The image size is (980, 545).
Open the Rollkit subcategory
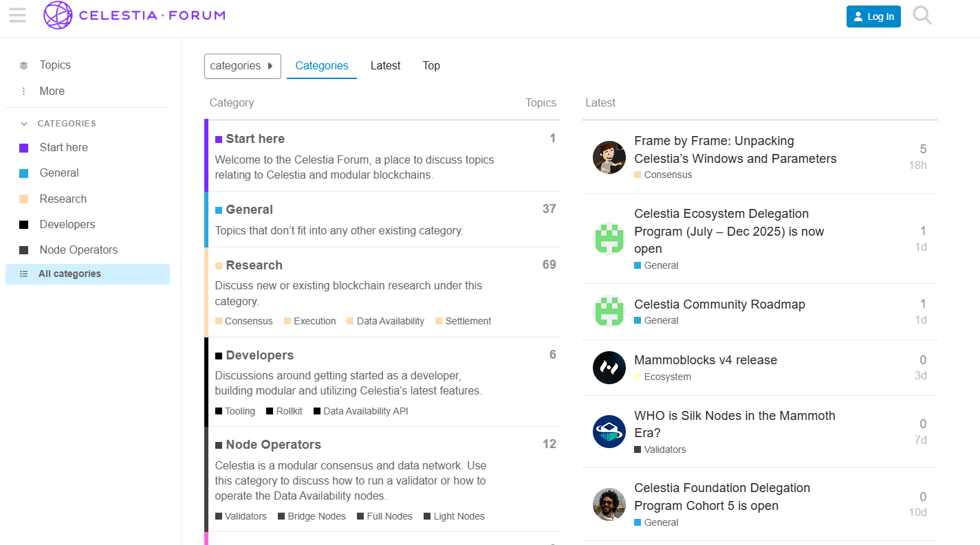285,411
